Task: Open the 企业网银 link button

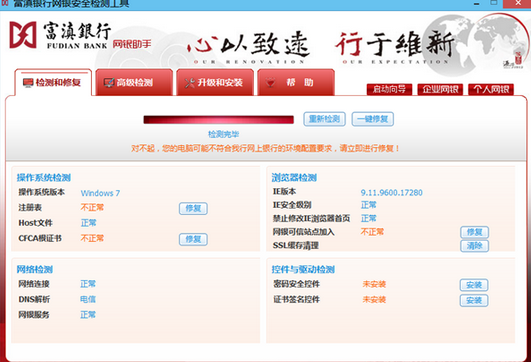Action: [x=440, y=89]
